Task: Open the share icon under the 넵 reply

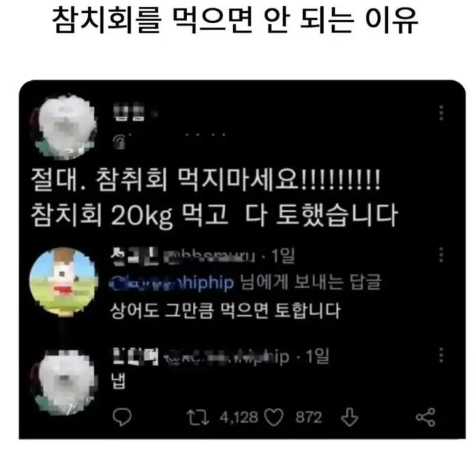Action: (426, 417)
